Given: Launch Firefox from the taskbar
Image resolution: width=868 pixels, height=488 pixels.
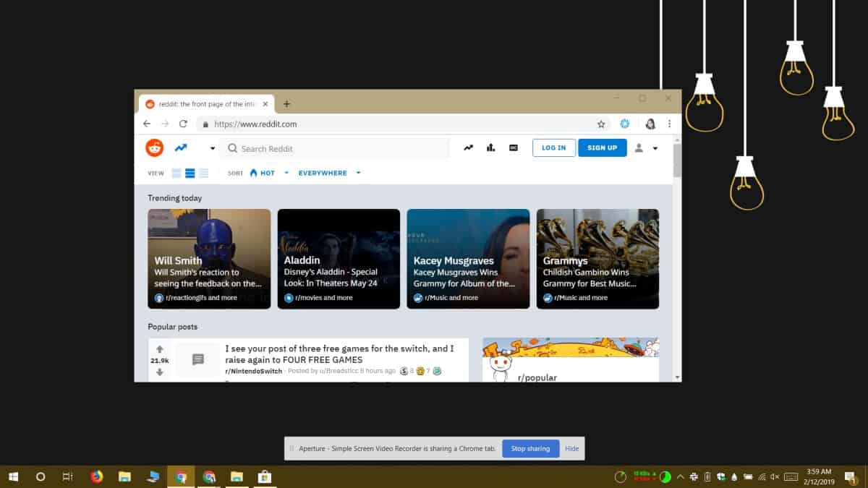Looking at the screenshot, I should coord(97,476).
